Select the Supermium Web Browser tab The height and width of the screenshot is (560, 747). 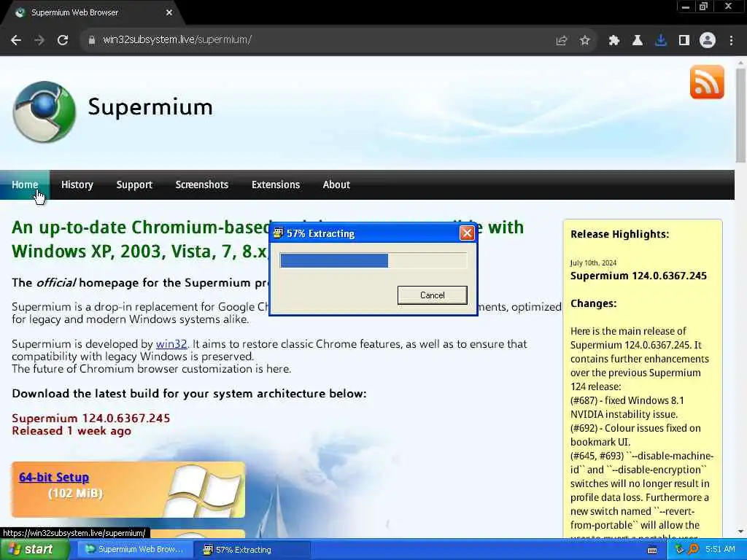coord(93,13)
